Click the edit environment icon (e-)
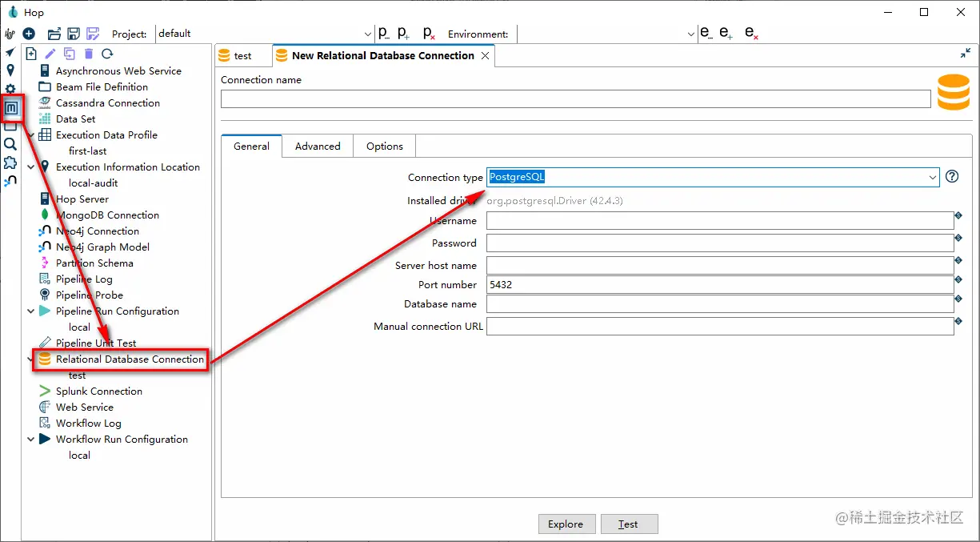This screenshot has height=542, width=980. 706,34
